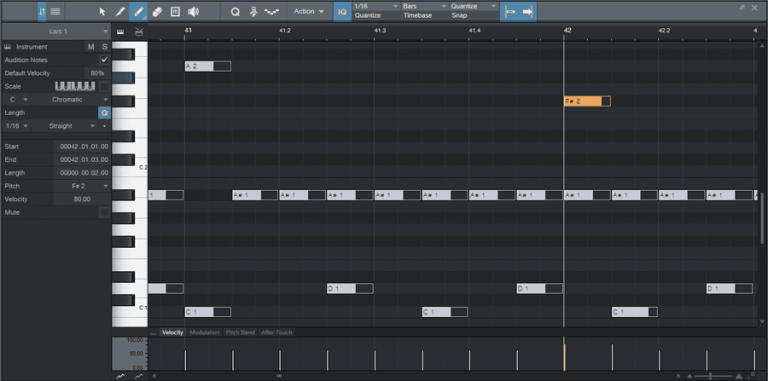The width and height of the screenshot is (768, 381).
Task: Select the active Paint pencil tool
Action: coord(138,12)
